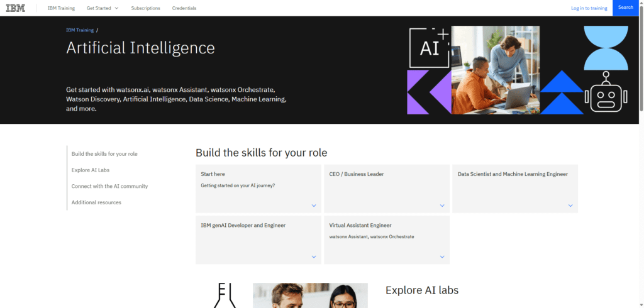
Task: Click IBM genAI Developer and Engineer title
Action: pos(243,226)
